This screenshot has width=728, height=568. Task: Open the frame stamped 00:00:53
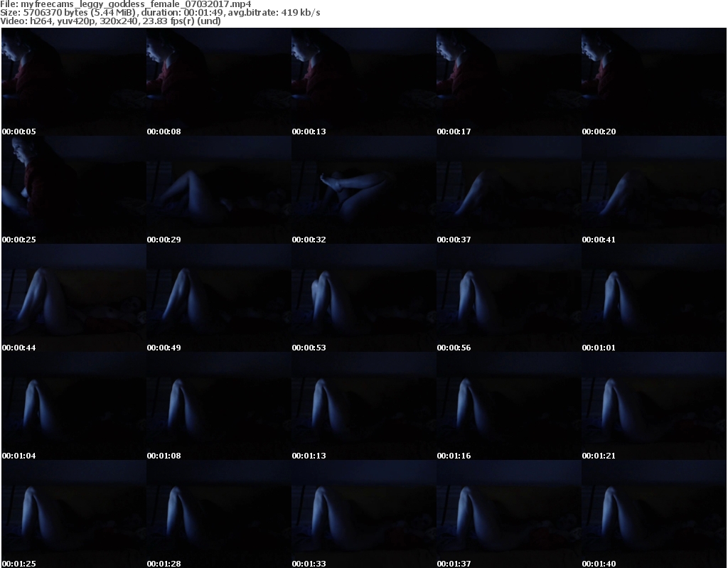coord(363,298)
